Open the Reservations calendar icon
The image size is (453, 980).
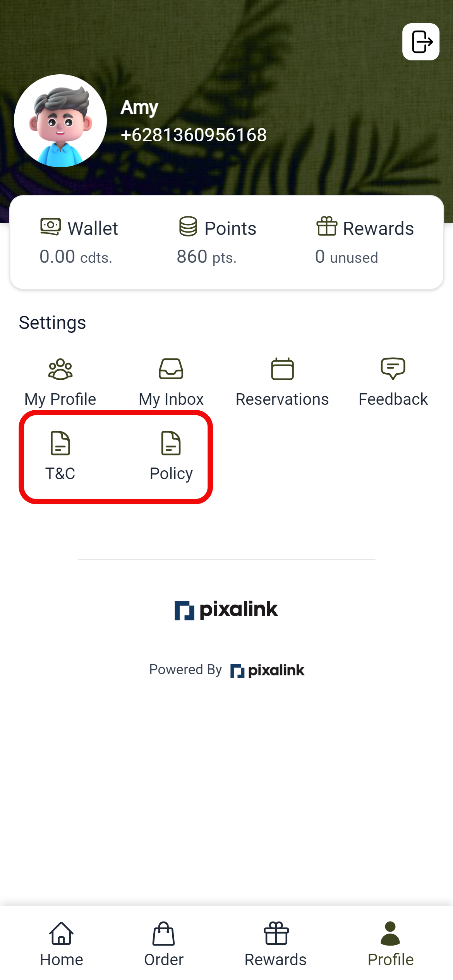282,369
